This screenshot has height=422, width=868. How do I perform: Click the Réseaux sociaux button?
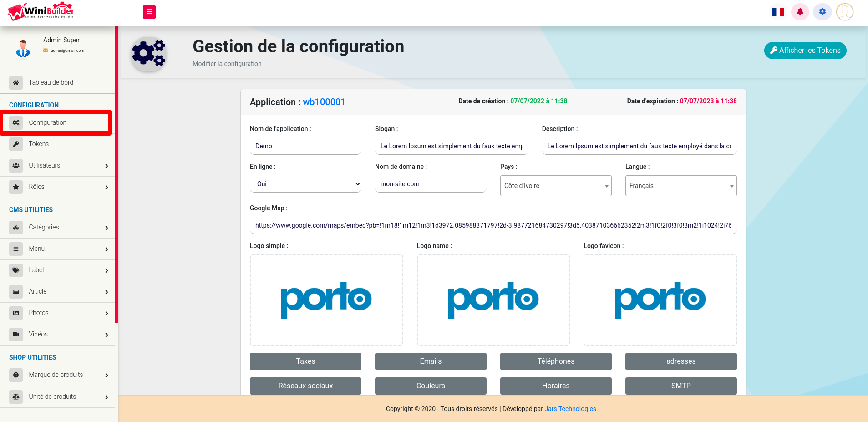coord(305,386)
